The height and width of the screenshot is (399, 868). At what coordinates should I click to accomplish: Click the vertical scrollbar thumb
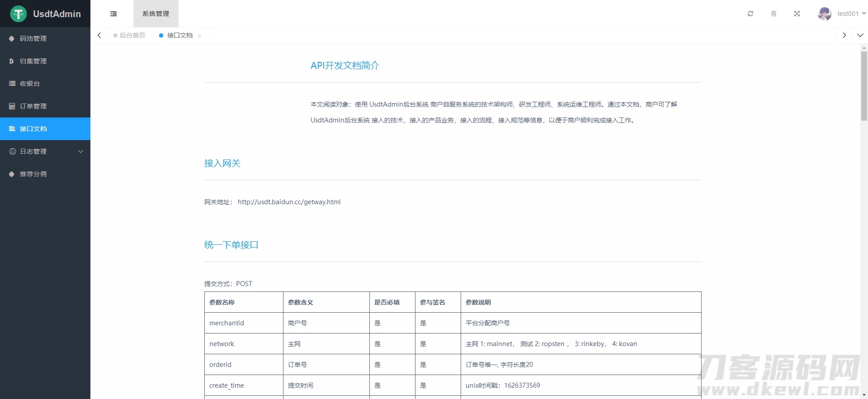pyautogui.click(x=864, y=86)
